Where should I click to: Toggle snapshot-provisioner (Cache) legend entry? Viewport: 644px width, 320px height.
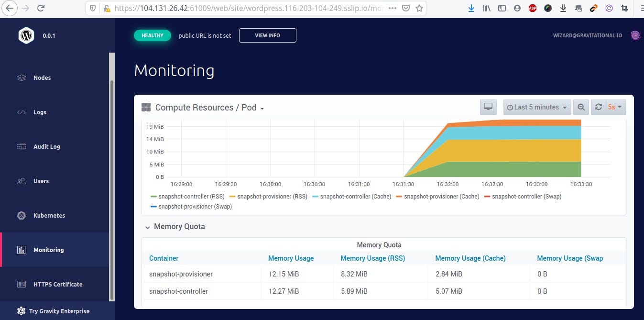click(437, 196)
